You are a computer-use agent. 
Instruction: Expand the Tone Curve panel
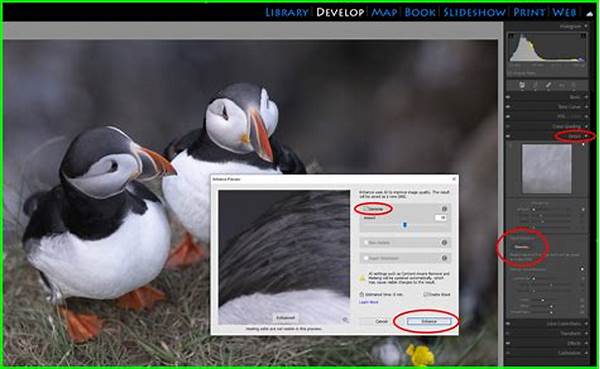(586, 107)
